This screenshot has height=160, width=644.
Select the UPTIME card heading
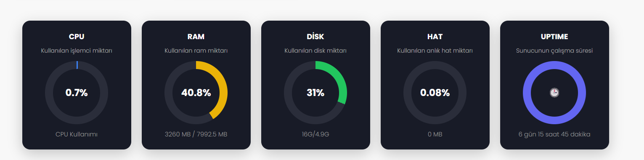[554, 37]
